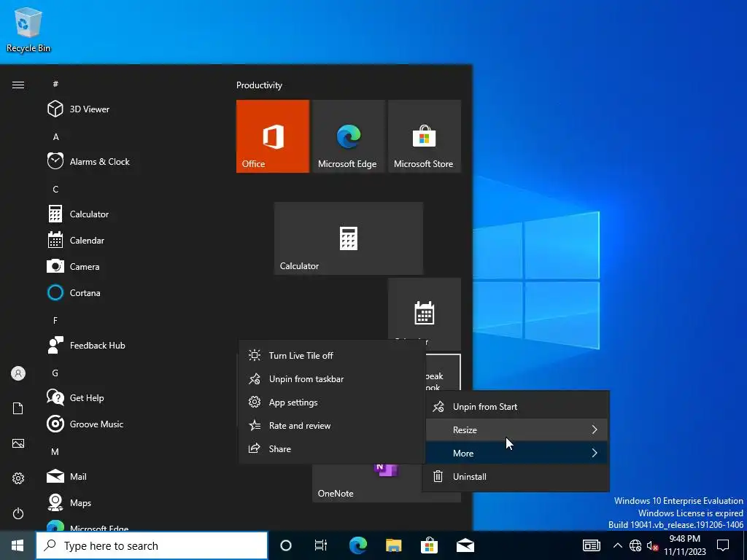Open Cortana circle on taskbar
747x560 pixels.
pyautogui.click(x=285, y=545)
